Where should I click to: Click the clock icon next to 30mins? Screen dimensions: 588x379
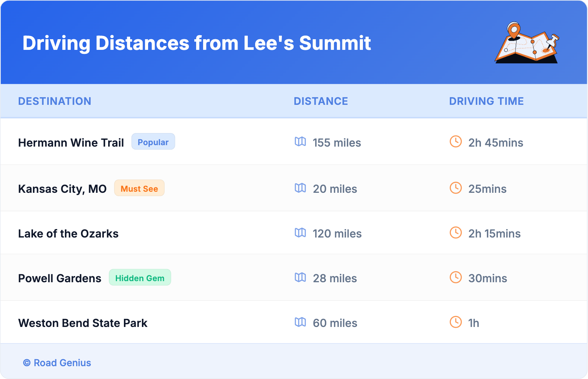pos(456,277)
